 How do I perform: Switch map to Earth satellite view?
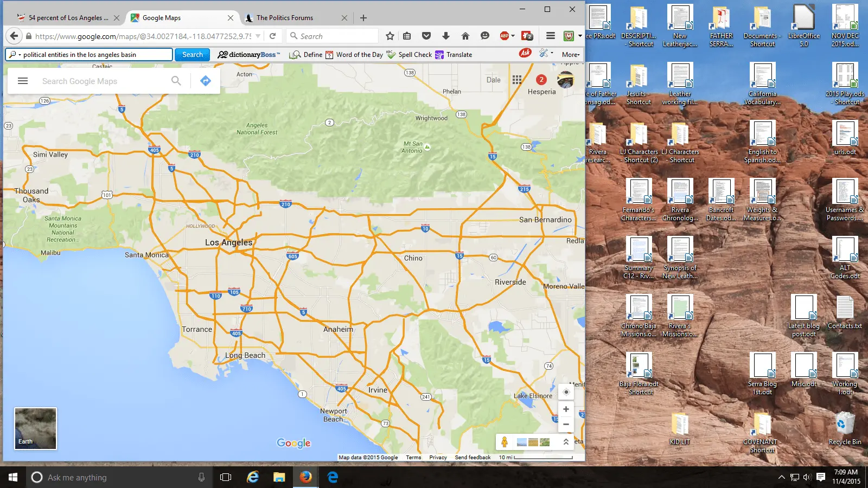tap(35, 428)
